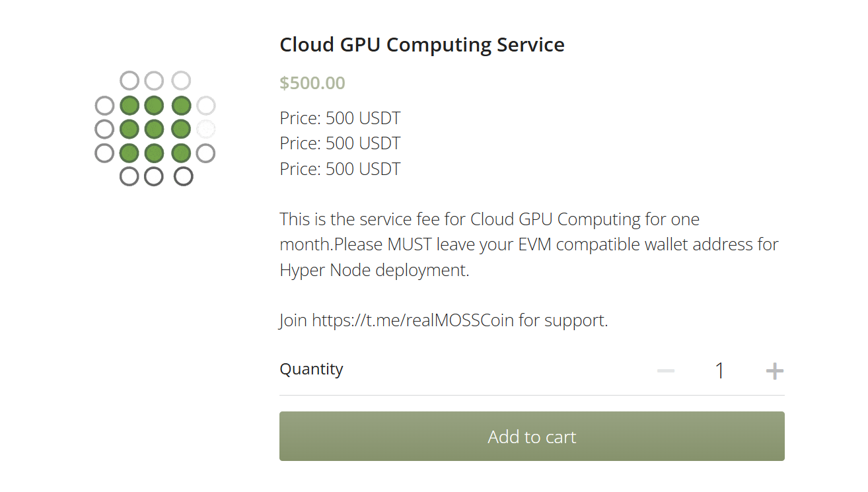Click the Quantity label
868x492 pixels.
311,369
